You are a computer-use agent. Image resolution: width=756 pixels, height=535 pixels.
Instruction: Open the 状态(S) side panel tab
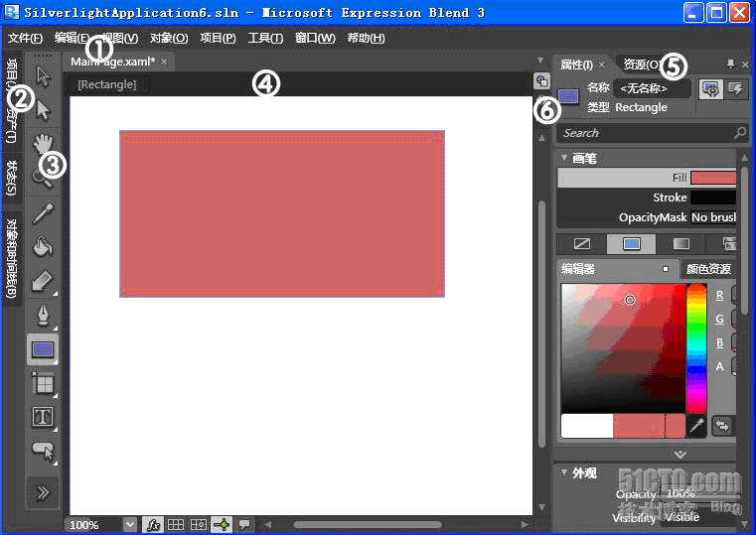pos(12,179)
